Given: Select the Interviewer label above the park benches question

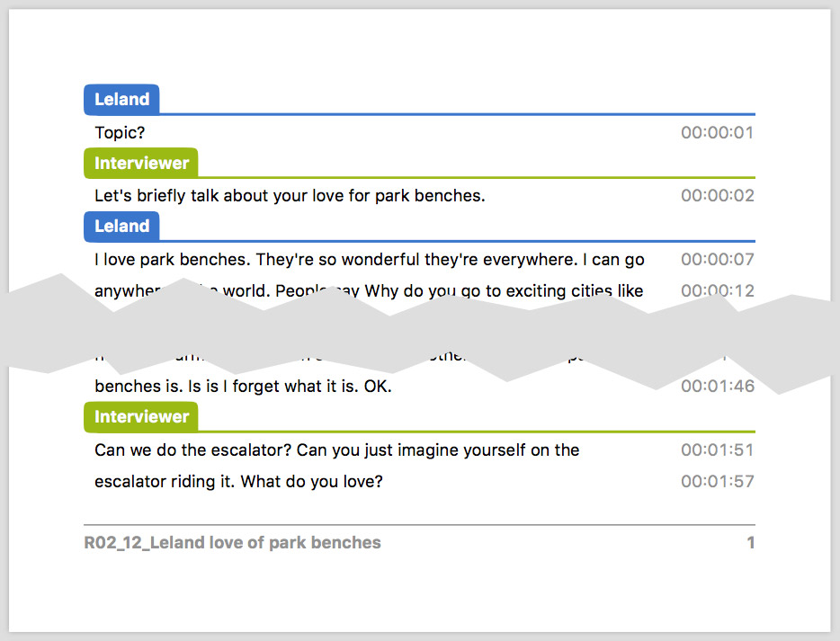Looking at the screenshot, I should click(x=141, y=163).
